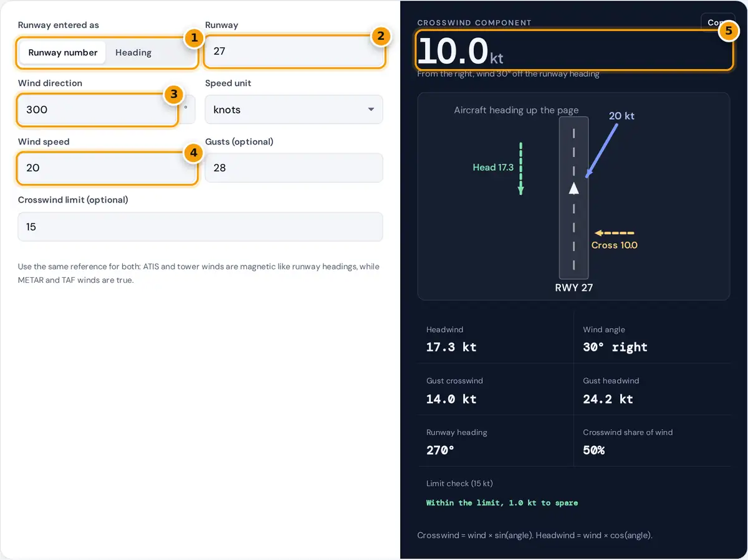Viewport: 748px width, 560px height.
Task: Click the Gusts field showing 28
Action: pos(294,168)
